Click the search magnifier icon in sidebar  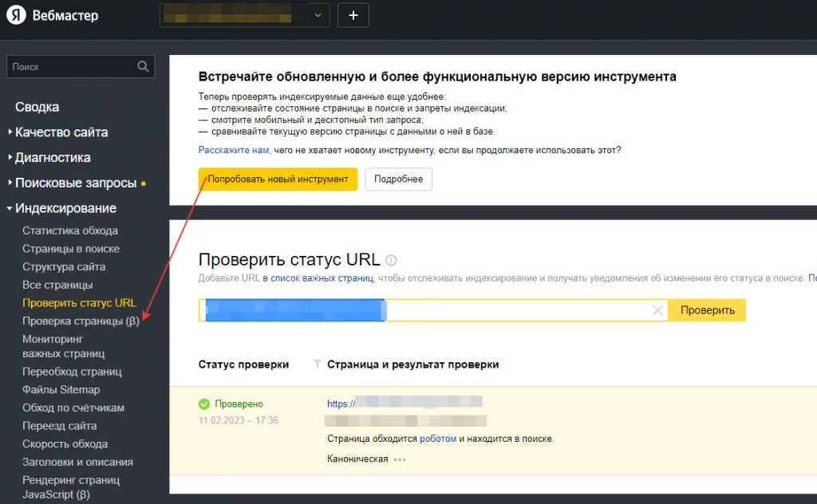point(143,66)
